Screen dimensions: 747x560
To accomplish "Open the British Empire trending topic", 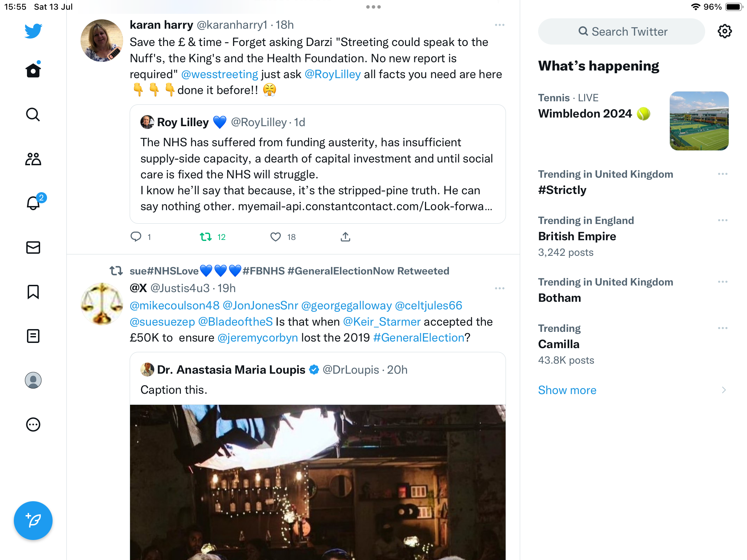I will point(577,236).
